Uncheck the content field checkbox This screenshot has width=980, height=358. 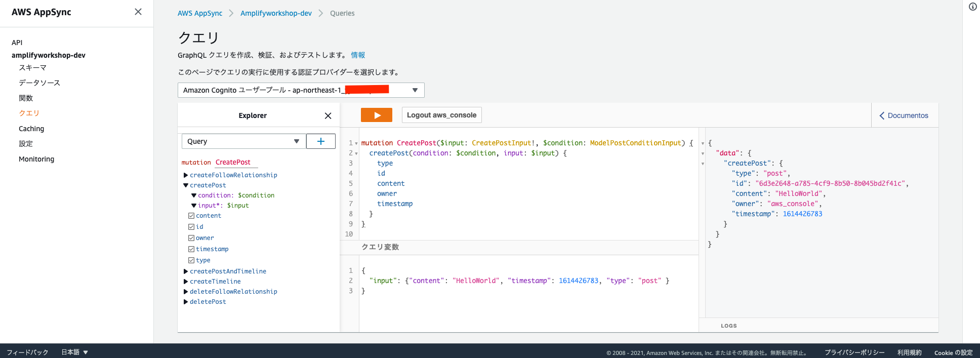(191, 216)
